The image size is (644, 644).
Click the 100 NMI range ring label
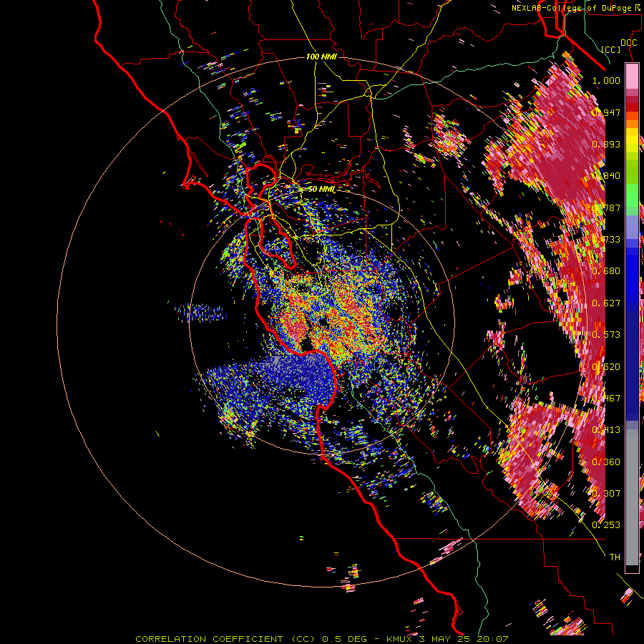[x=321, y=57]
